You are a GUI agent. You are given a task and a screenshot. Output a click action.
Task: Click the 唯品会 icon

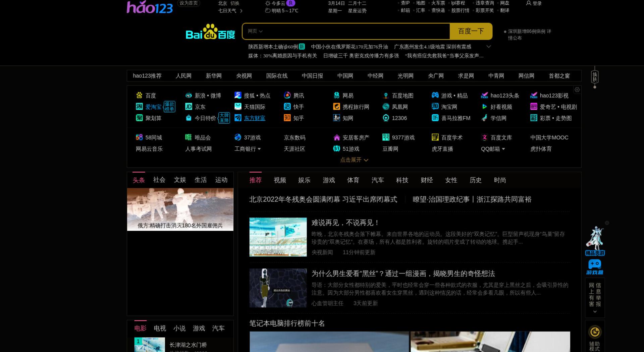pyautogui.click(x=189, y=137)
